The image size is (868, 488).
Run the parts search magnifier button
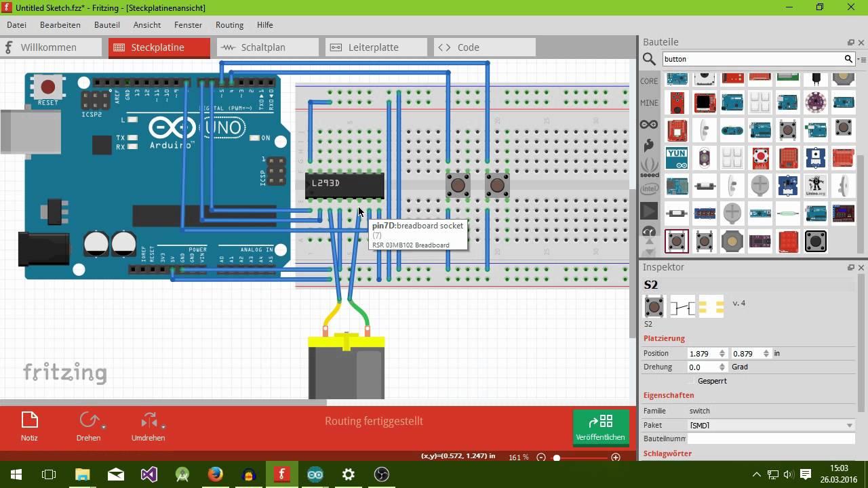(x=848, y=59)
